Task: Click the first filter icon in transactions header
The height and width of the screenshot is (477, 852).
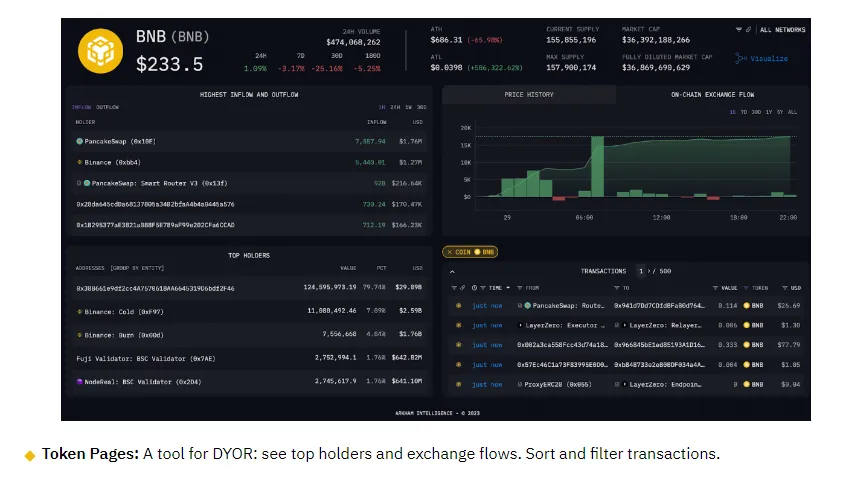Action: (454, 288)
